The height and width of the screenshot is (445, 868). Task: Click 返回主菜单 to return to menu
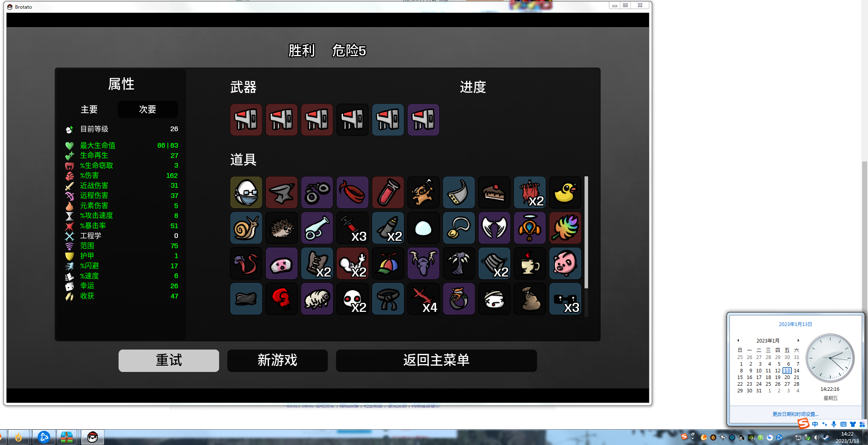[x=436, y=360]
